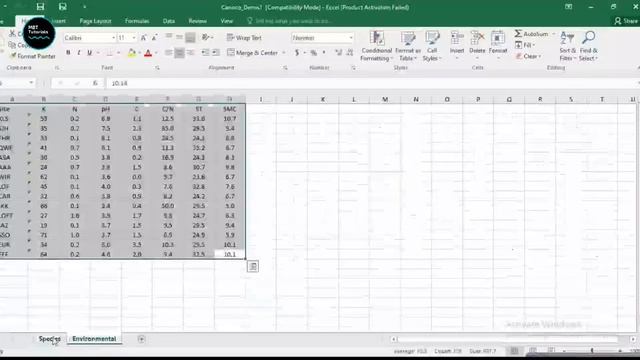Screen dimensions: 640x360
Task: Open the Alignment dialog launcher
Action: [285, 68]
